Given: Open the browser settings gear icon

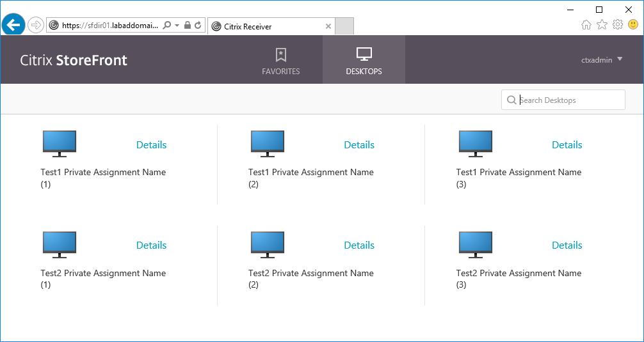Looking at the screenshot, I should [618, 25].
